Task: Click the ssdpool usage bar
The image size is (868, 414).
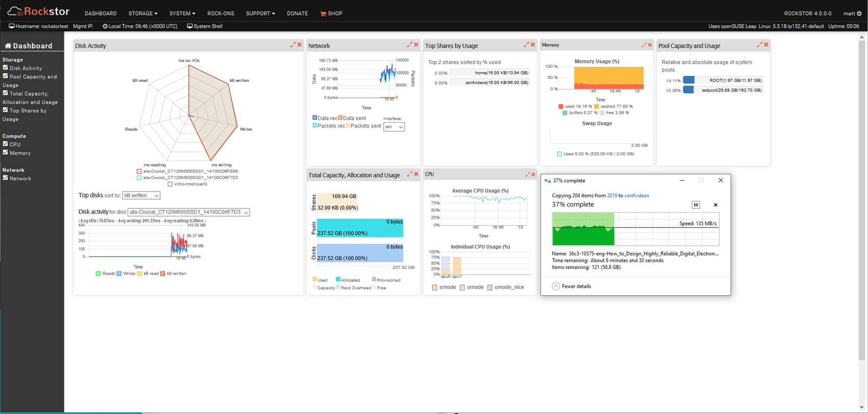Action: [x=723, y=90]
